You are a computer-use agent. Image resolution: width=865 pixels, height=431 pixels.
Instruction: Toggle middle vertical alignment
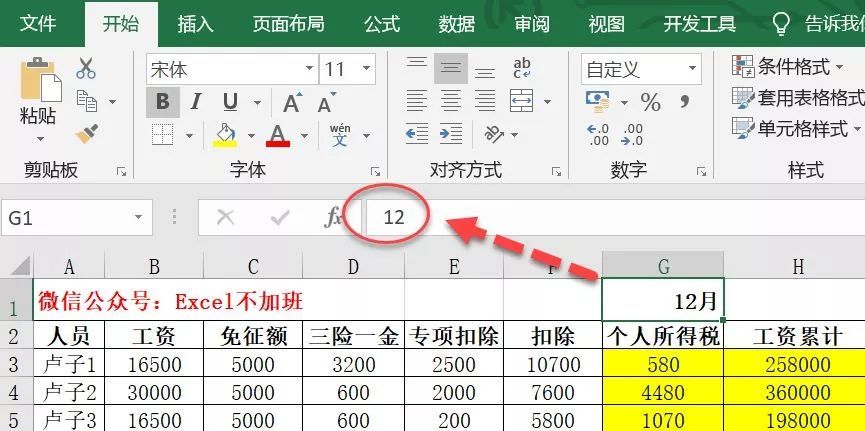tap(451, 68)
